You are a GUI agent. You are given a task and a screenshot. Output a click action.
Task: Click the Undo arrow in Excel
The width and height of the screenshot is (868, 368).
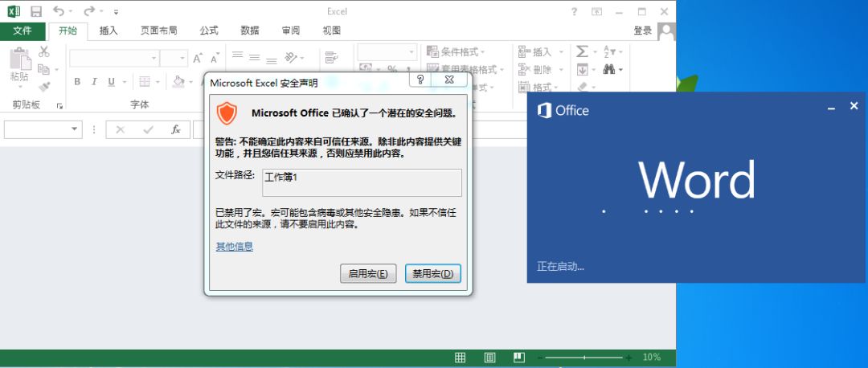tap(58, 11)
